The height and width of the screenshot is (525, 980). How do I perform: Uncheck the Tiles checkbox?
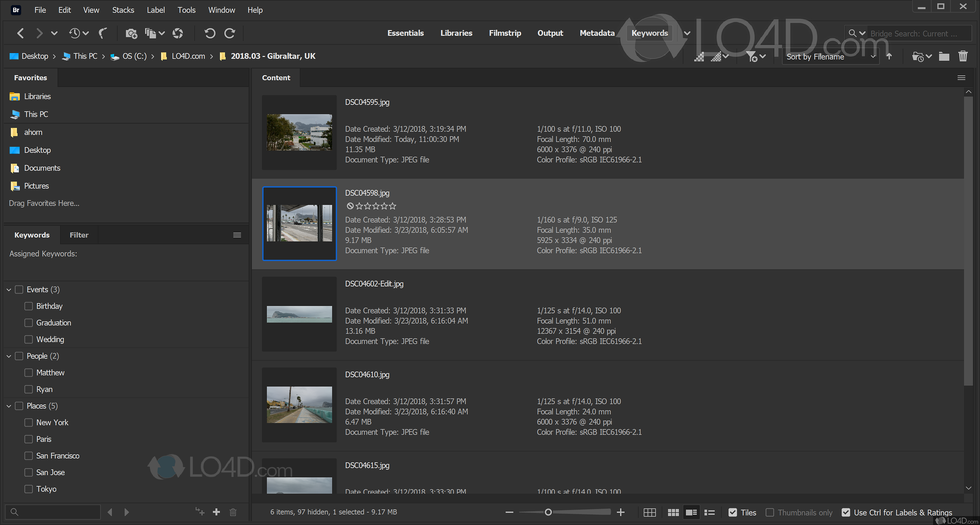[732, 513]
